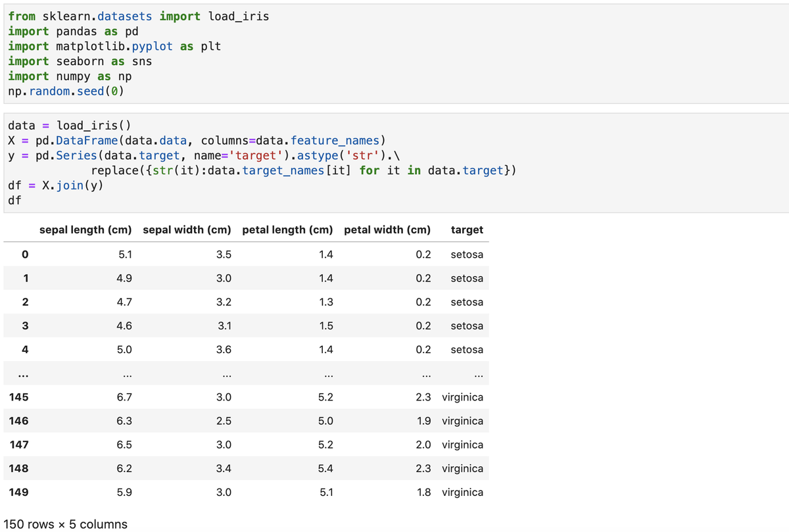Select row index 3 in the dataframe
The width and height of the screenshot is (789, 532).
(x=26, y=326)
